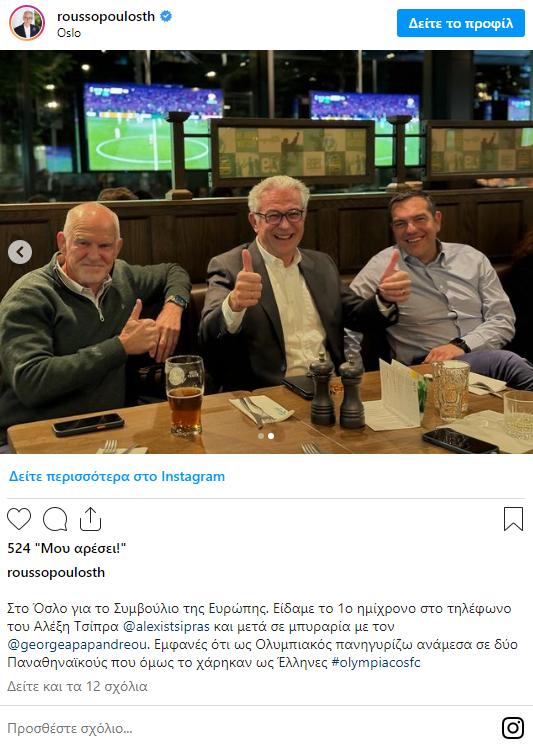Like the post with the heart icon

pos(19,519)
